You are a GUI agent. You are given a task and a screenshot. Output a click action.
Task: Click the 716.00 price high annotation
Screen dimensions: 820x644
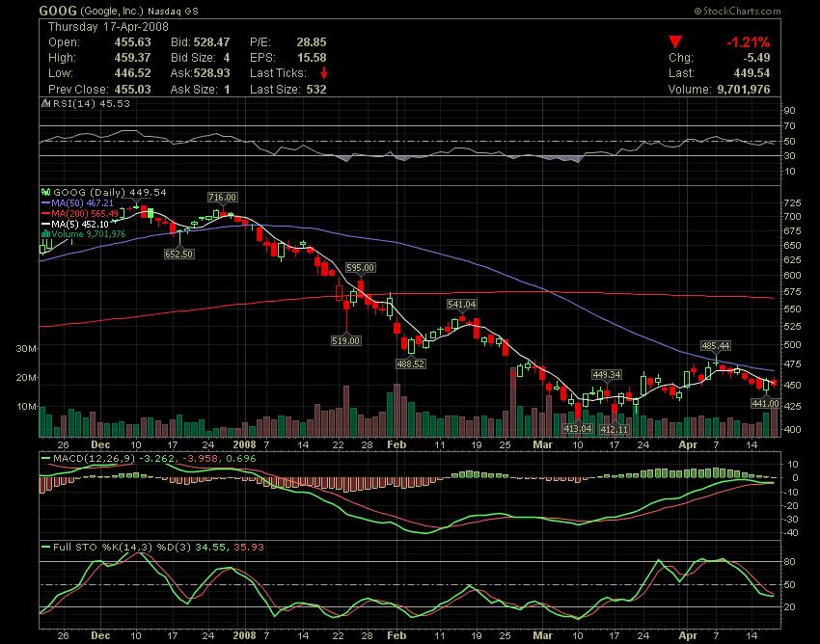click(222, 197)
